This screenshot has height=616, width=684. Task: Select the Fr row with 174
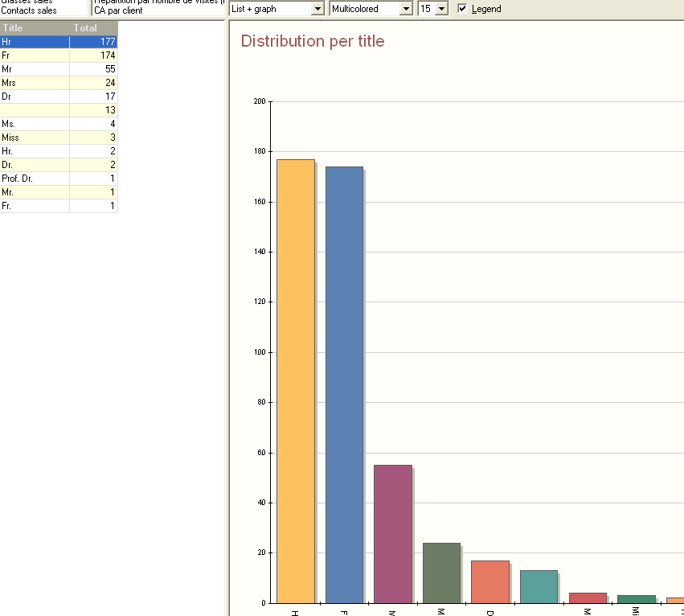(59, 55)
